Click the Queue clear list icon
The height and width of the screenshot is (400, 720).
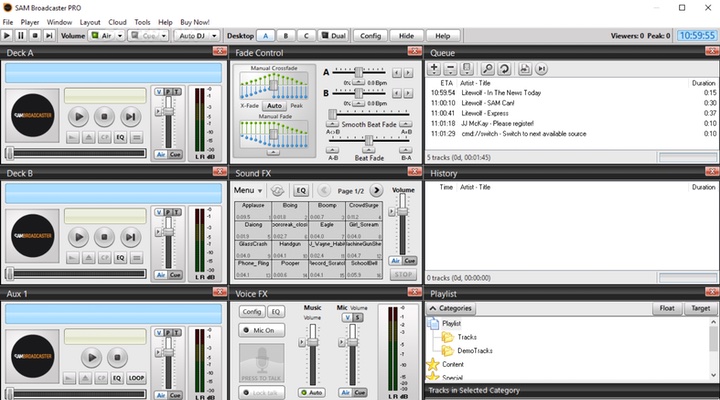pos(467,69)
